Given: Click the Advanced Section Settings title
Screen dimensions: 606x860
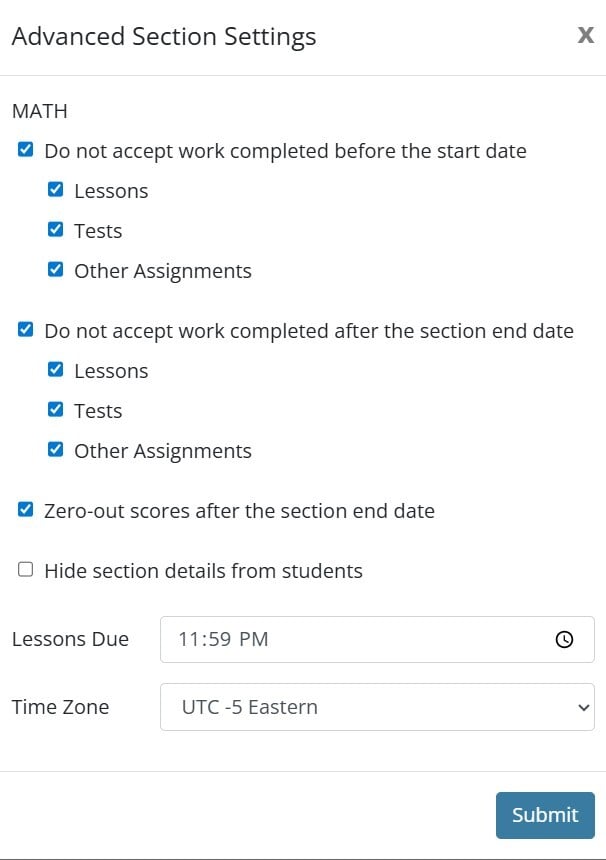Looking at the screenshot, I should pyautogui.click(x=163, y=36).
